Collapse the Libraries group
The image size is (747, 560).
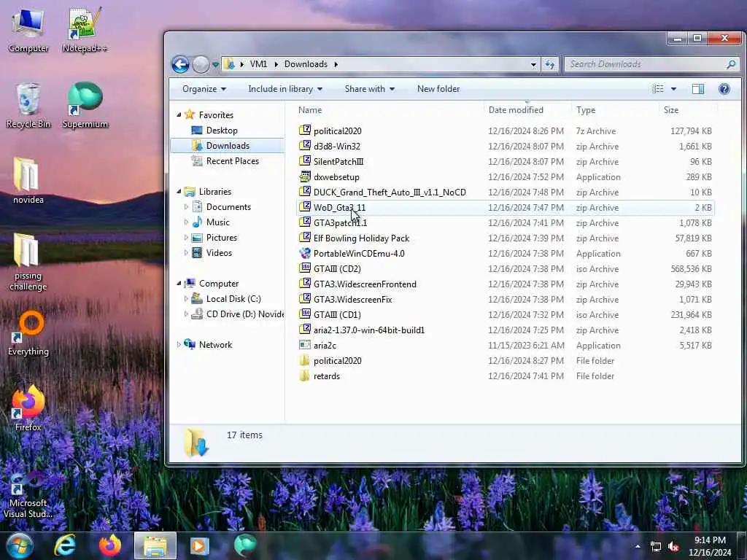(x=179, y=192)
